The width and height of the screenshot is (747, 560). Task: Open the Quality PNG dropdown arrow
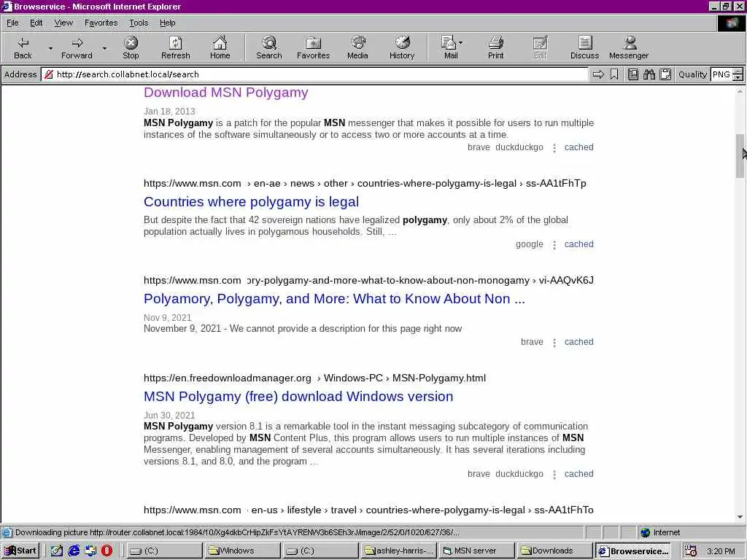coord(738,77)
